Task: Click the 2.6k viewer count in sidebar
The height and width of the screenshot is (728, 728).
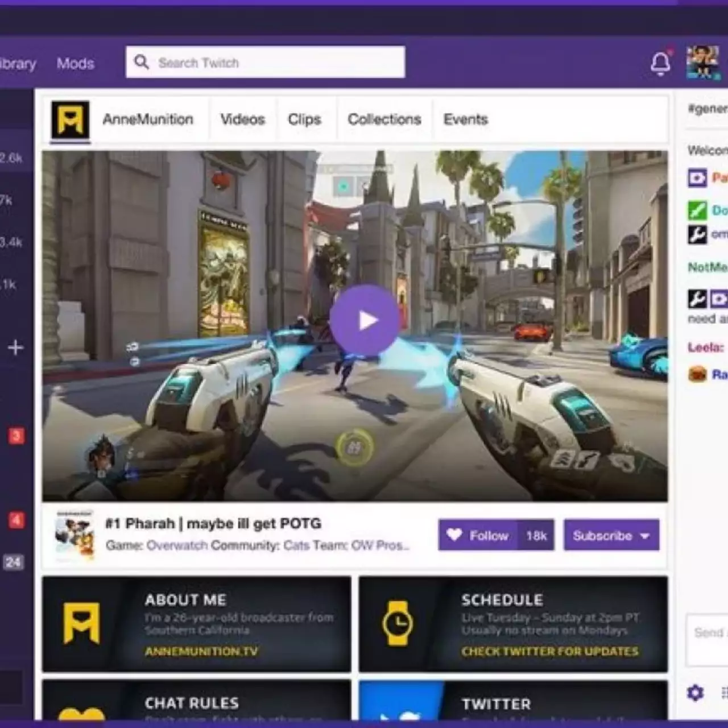Action: pos(11,158)
